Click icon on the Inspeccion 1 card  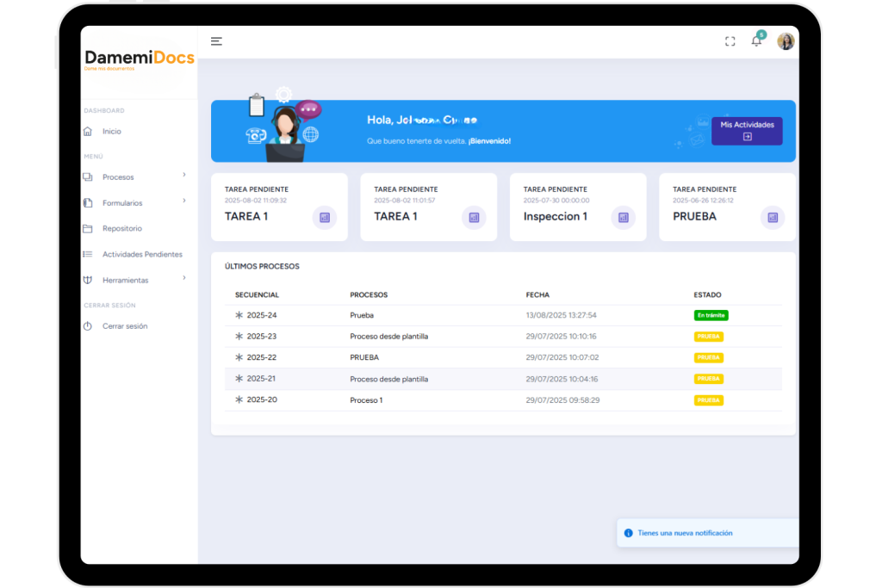click(x=623, y=218)
